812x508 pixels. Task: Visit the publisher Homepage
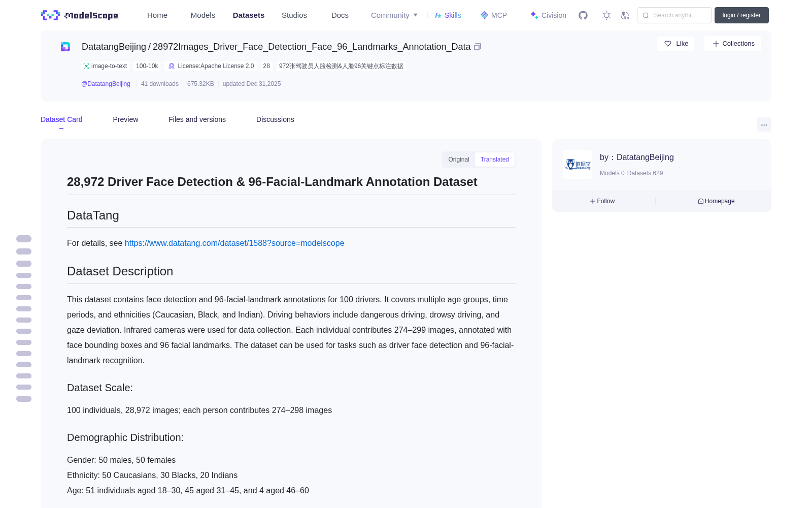tap(716, 201)
